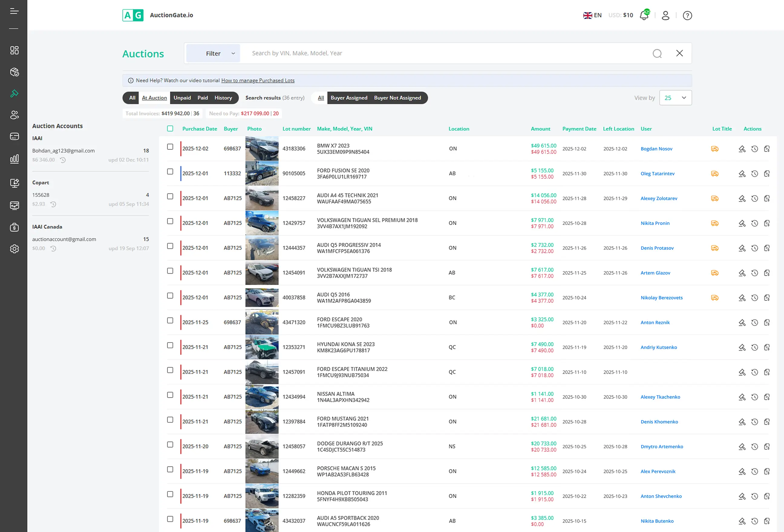Click the notification bell icon
Screen dimensions: 784x532
pyautogui.click(x=644, y=15)
